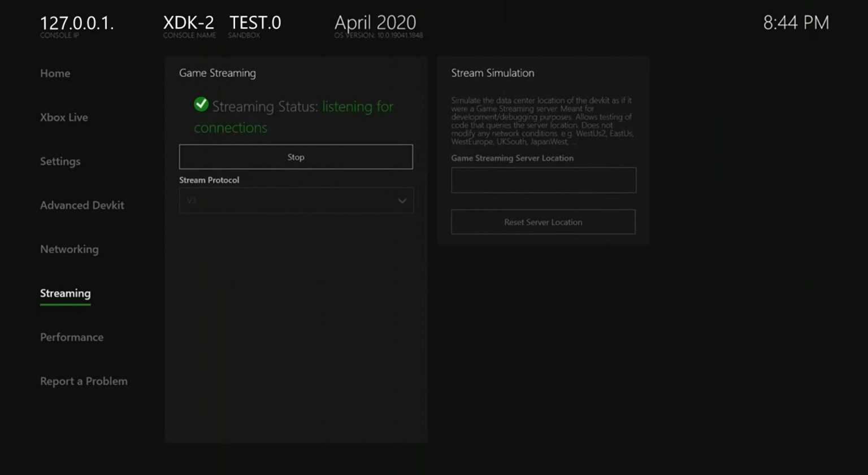Open the Networking section

coord(69,249)
